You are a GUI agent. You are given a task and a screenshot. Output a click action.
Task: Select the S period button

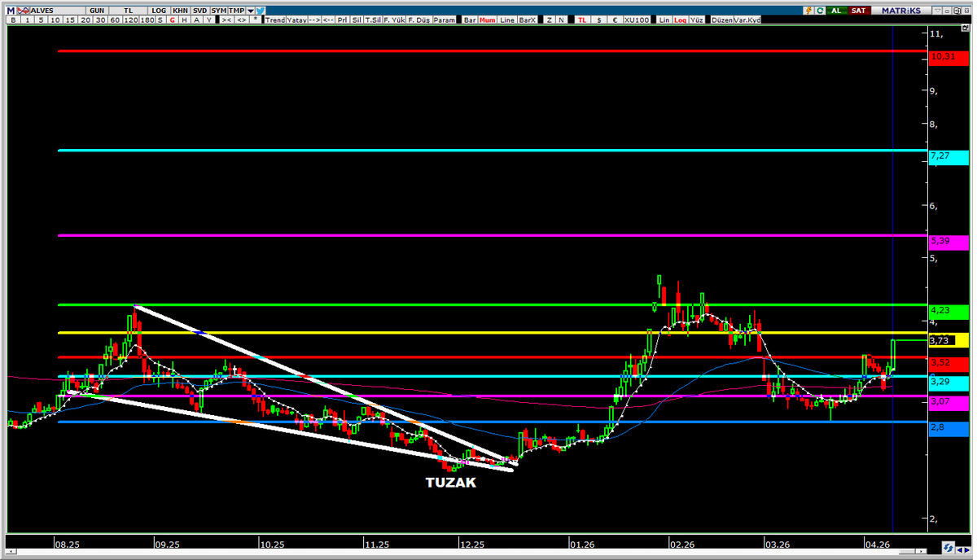160,20
